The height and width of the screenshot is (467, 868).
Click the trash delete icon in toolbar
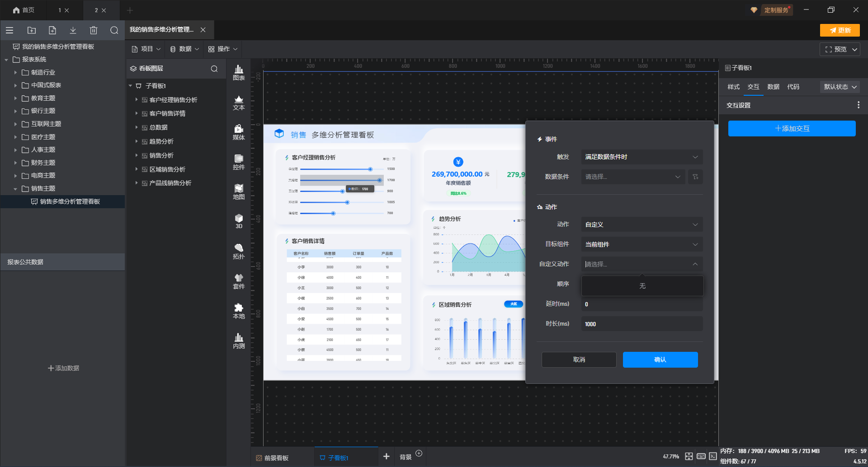coord(94,30)
